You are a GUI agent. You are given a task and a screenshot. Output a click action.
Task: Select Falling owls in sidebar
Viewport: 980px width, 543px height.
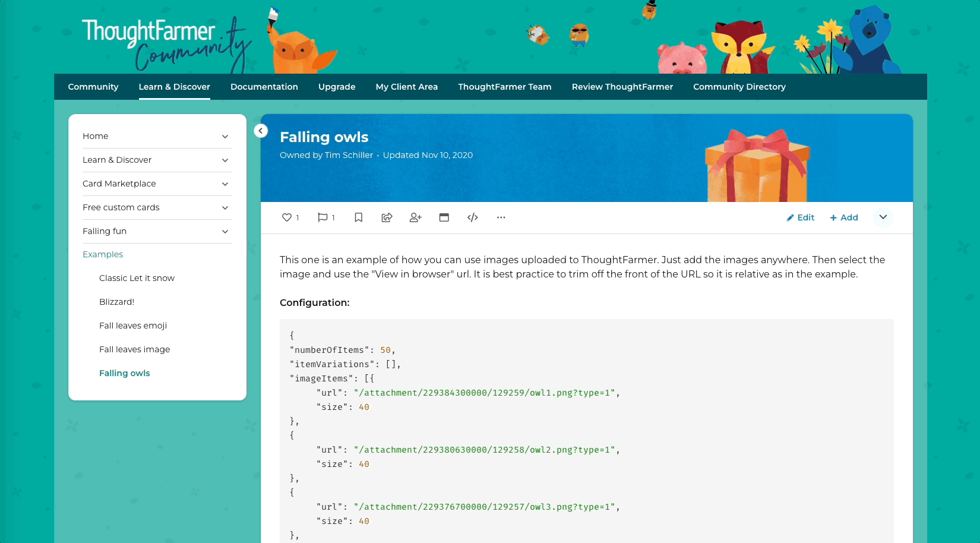point(125,373)
